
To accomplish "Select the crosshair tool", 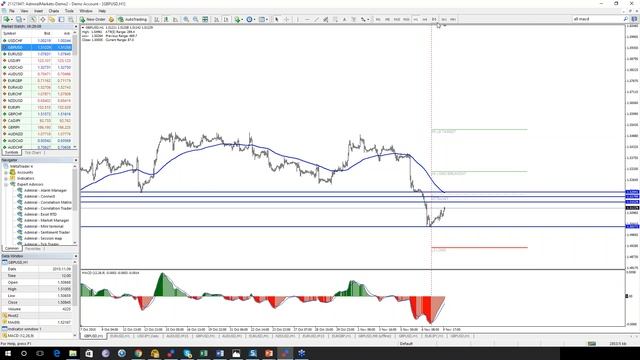I will tap(286, 19).
